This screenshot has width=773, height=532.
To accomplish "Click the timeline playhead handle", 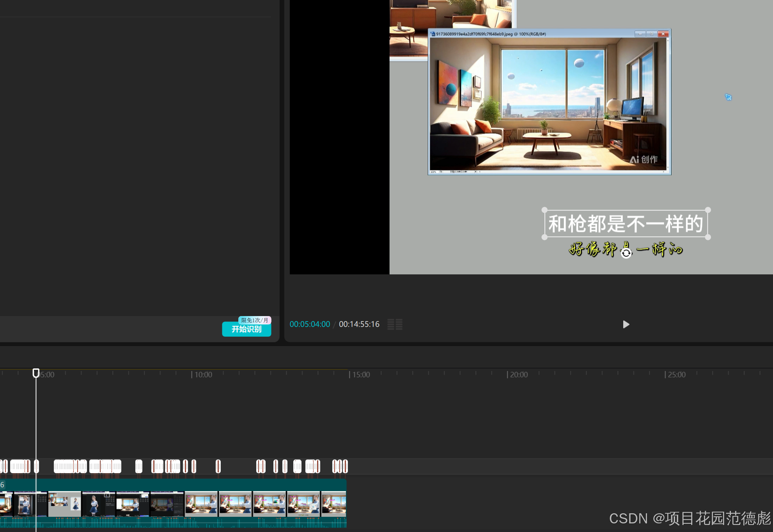I will tap(36, 373).
